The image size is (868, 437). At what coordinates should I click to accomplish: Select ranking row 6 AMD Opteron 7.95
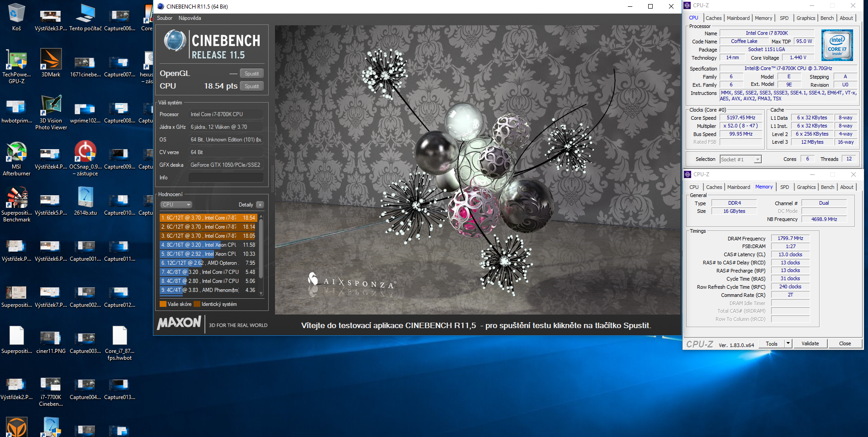[208, 263]
